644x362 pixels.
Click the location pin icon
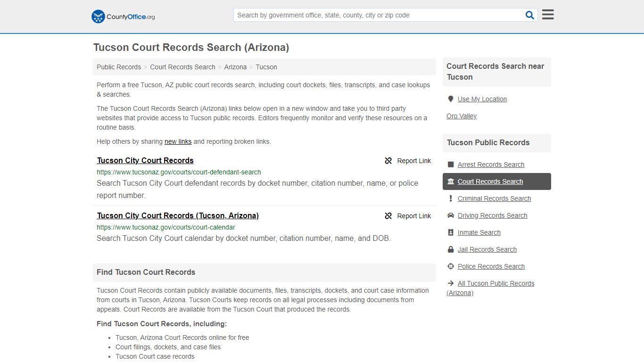tap(451, 99)
